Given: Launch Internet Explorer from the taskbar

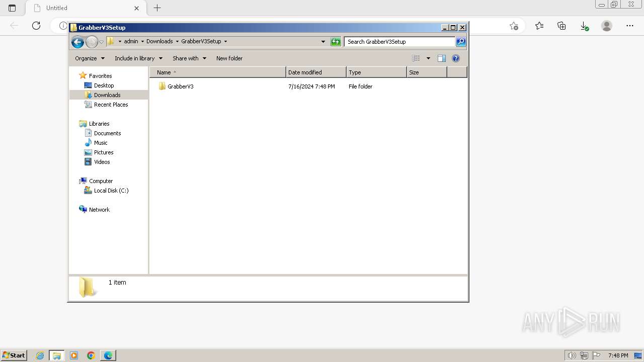Looking at the screenshot, I should (40, 355).
